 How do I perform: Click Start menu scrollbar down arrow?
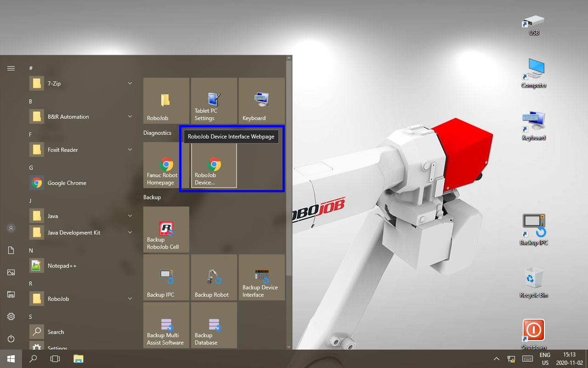point(289,346)
